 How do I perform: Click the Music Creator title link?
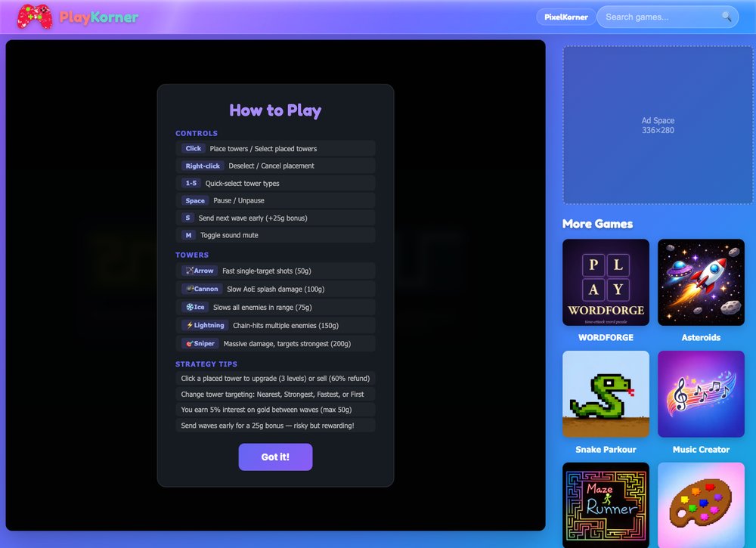tap(701, 450)
